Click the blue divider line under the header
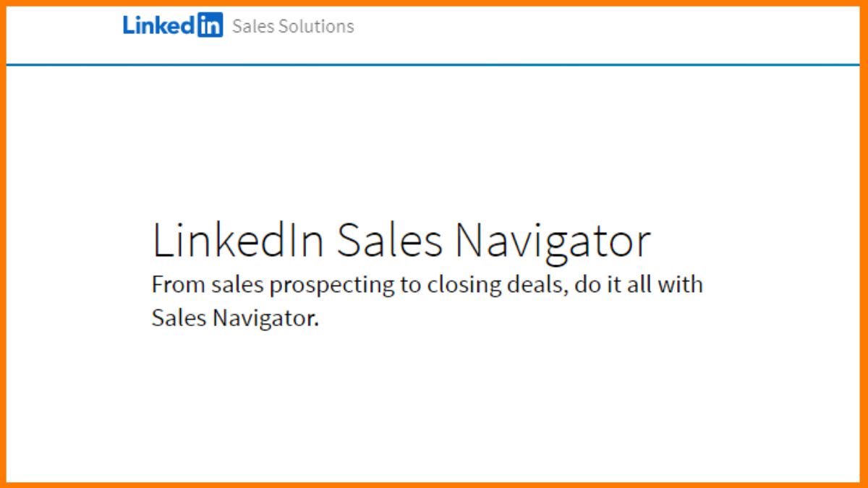This screenshot has width=868, height=488. point(434,64)
